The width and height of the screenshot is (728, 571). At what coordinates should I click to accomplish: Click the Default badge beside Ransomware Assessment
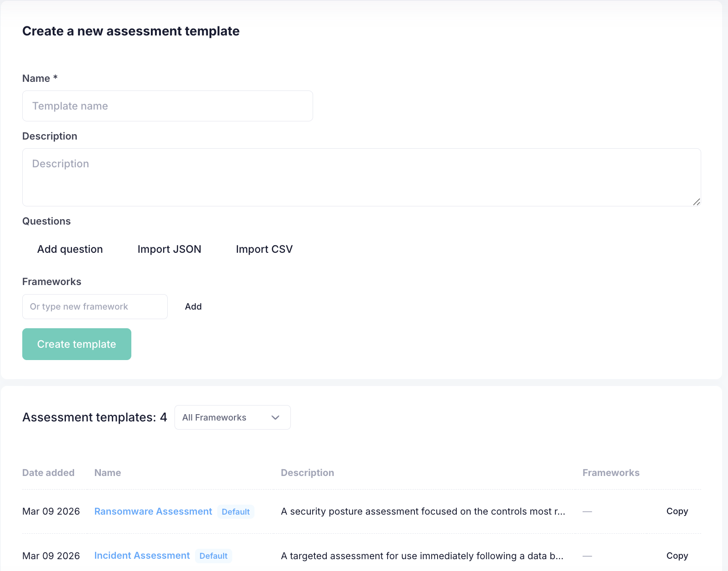tap(235, 512)
